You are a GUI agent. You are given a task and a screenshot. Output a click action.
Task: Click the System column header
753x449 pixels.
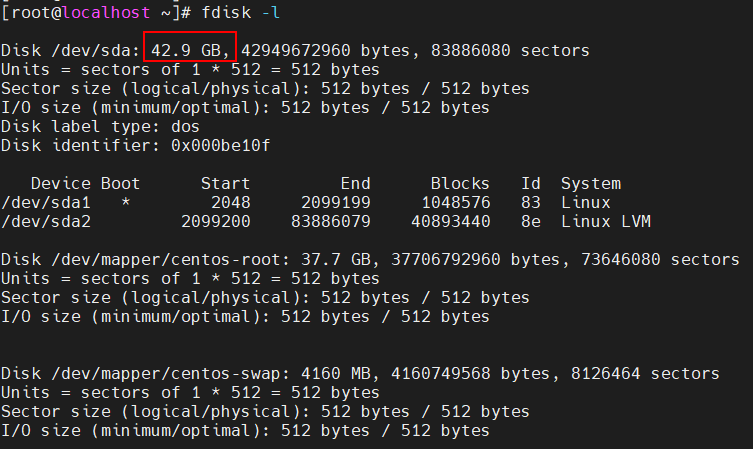click(x=591, y=183)
